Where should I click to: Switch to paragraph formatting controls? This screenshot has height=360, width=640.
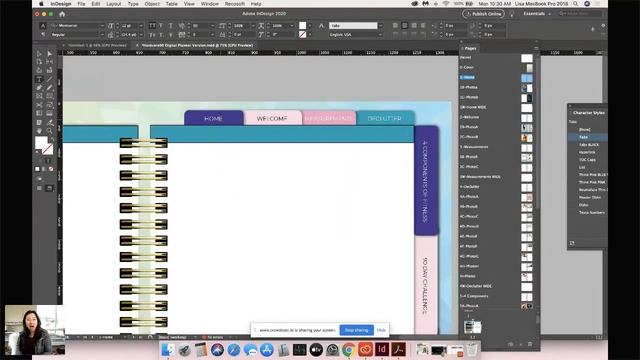[x=43, y=35]
